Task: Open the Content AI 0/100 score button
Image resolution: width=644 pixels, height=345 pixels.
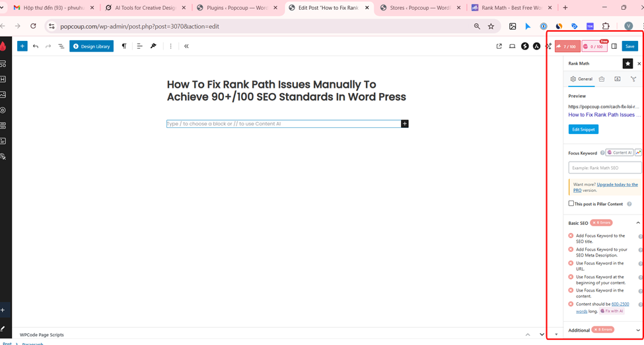Action: click(x=594, y=46)
